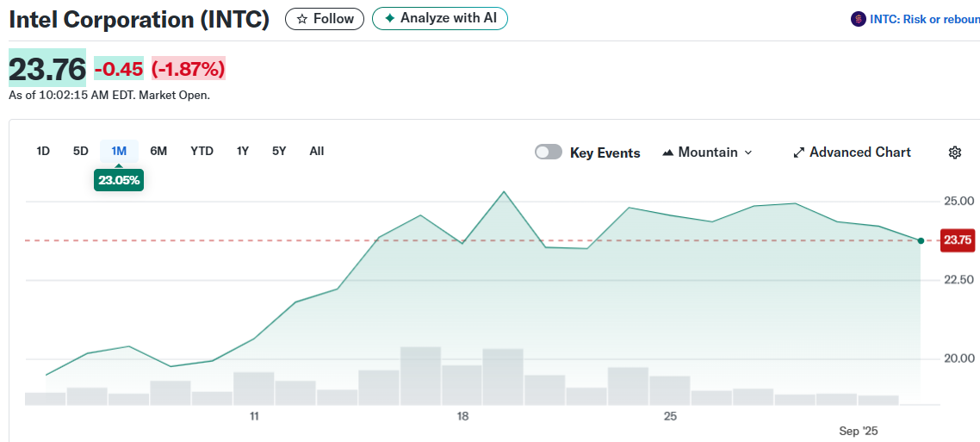Follow Intel Corporation stock

click(325, 19)
